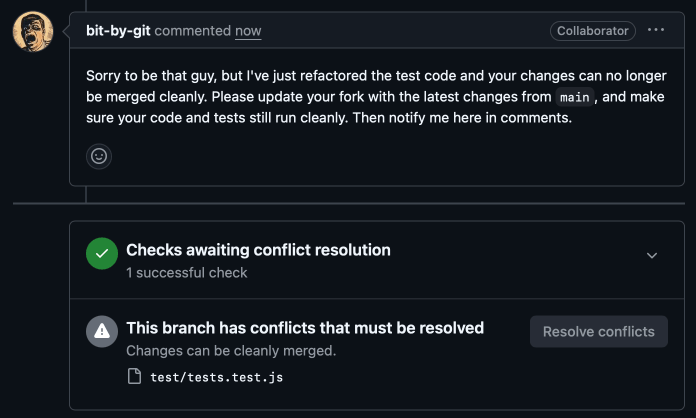Click the Collaborator badge

click(x=593, y=31)
